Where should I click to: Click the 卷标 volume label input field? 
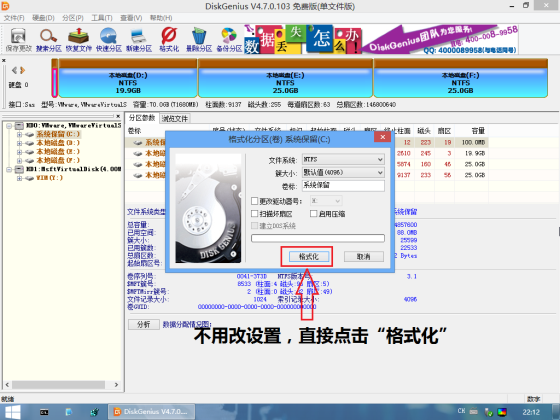tap(343, 185)
